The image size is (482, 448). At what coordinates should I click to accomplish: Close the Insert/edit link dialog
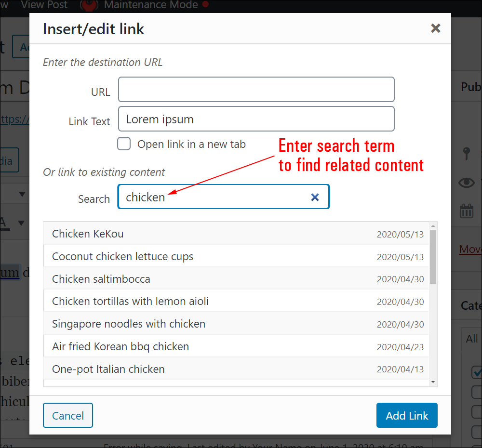[x=435, y=28]
